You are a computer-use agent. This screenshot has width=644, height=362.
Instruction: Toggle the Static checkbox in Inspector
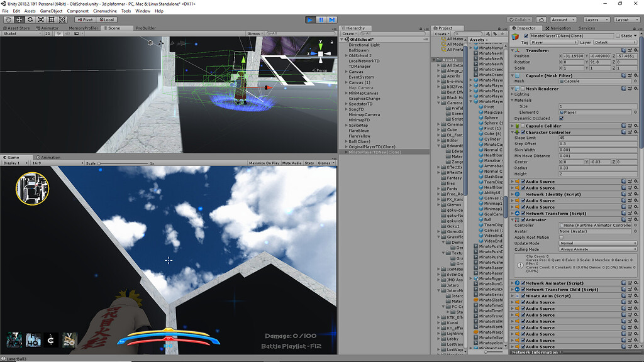coord(618,36)
